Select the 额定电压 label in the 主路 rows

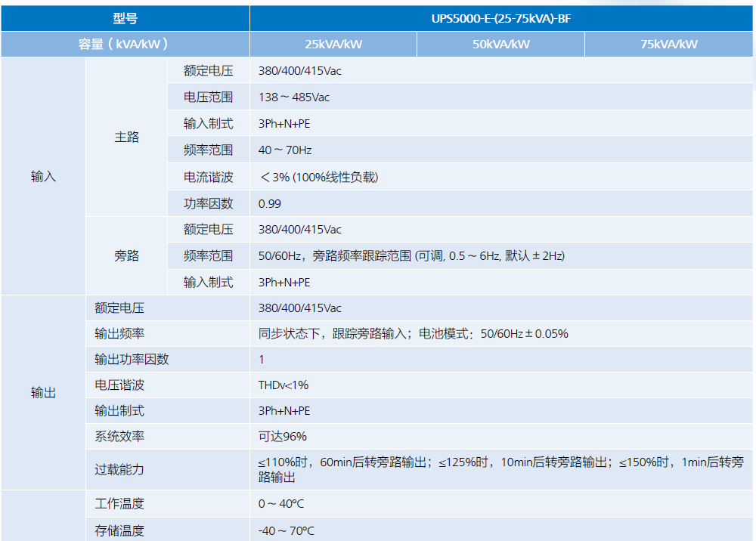[209, 71]
